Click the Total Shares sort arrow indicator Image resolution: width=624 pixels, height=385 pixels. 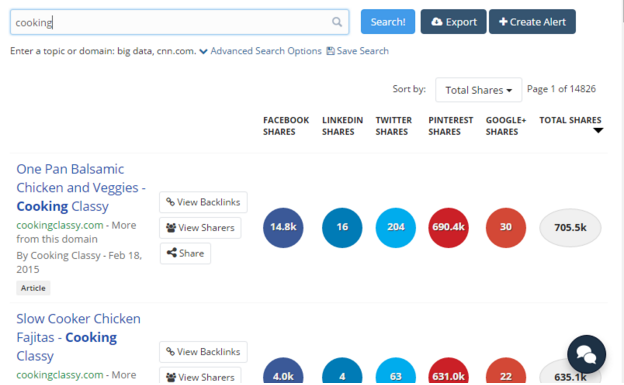[x=598, y=131]
